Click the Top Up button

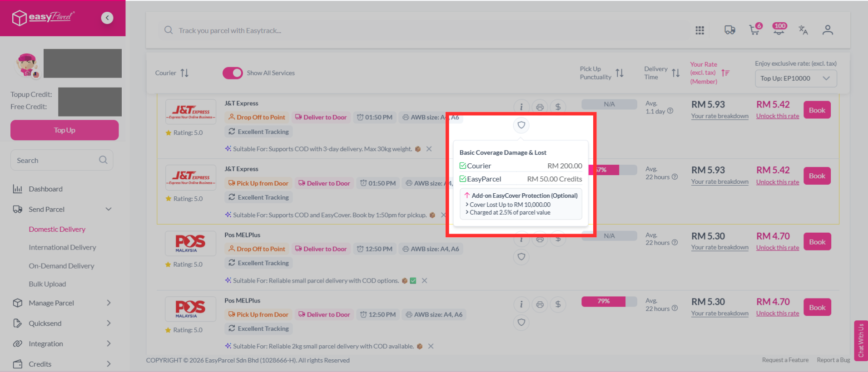point(64,130)
